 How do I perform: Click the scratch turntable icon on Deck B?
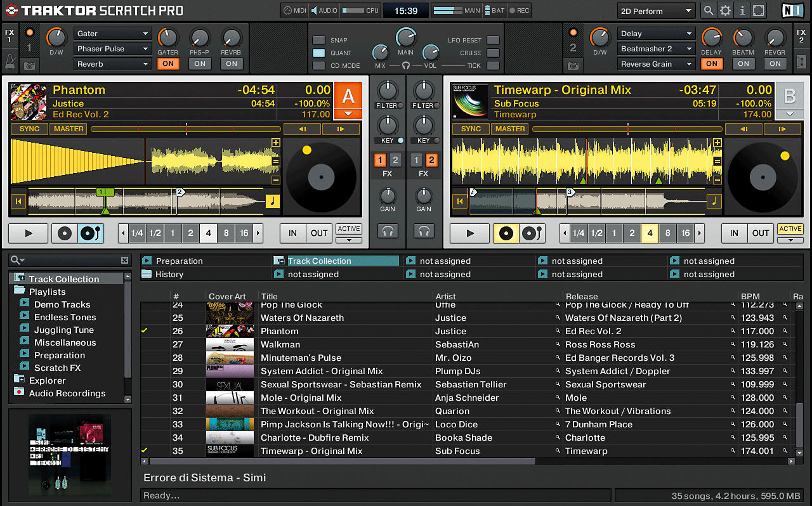pyautogui.click(x=531, y=233)
